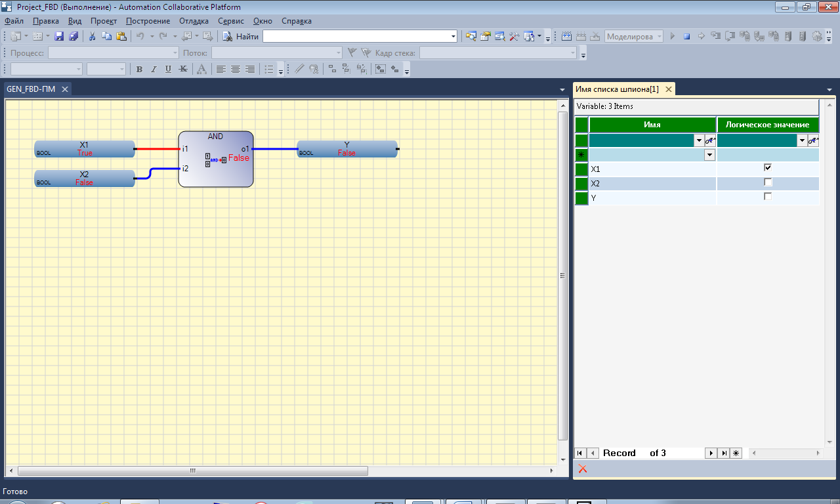Click the spy list horizontal scrollbar track

(785, 453)
